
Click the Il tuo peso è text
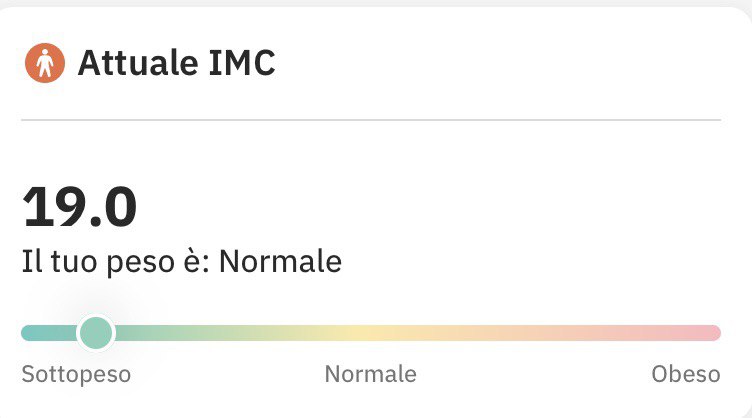[x=116, y=262]
